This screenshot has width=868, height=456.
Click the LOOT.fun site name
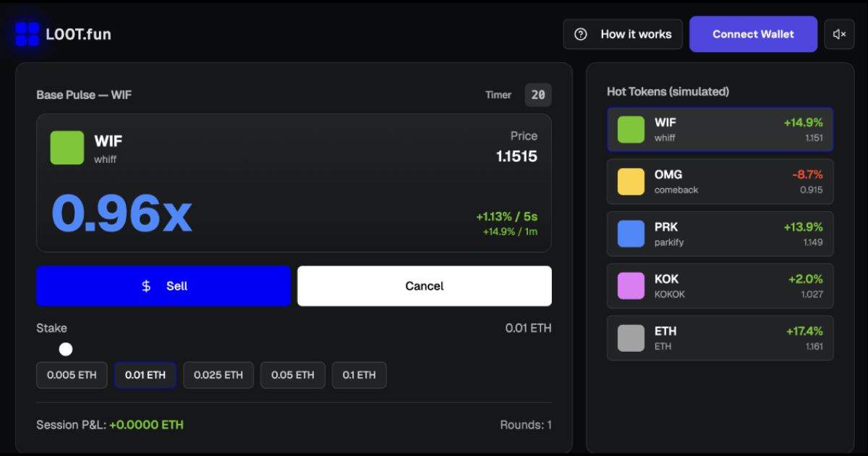click(x=78, y=34)
